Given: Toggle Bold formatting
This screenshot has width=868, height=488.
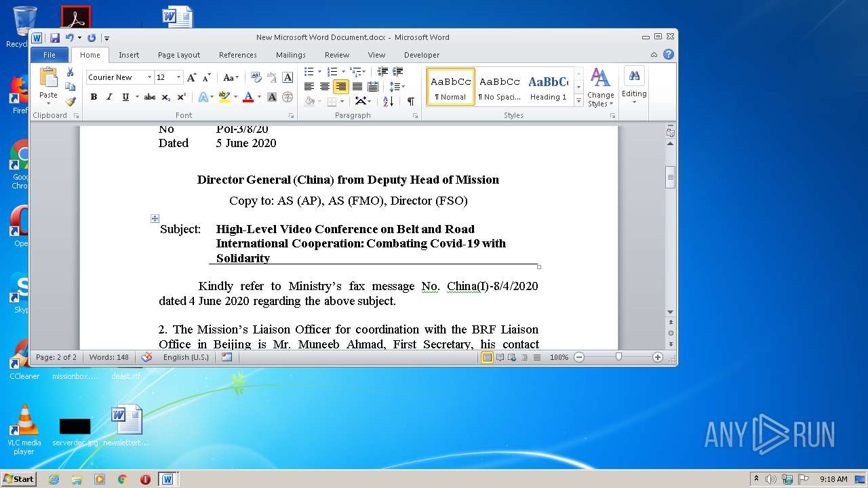Looking at the screenshot, I should 94,97.
